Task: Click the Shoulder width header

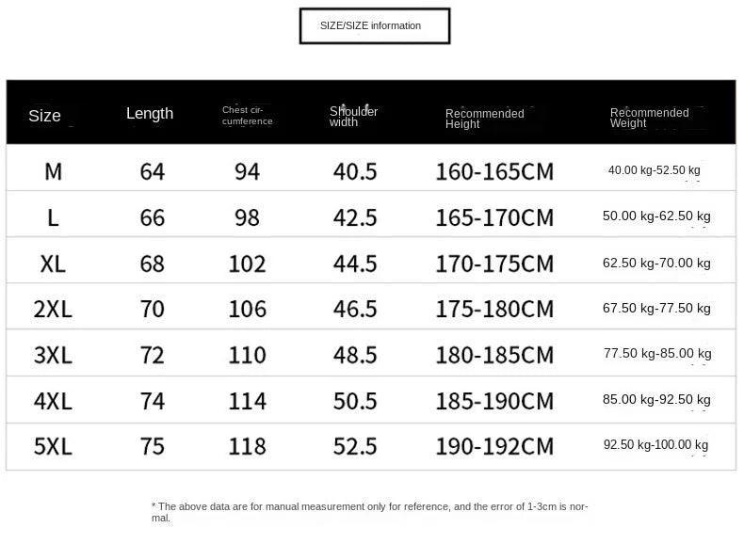Action: pyautogui.click(x=353, y=117)
